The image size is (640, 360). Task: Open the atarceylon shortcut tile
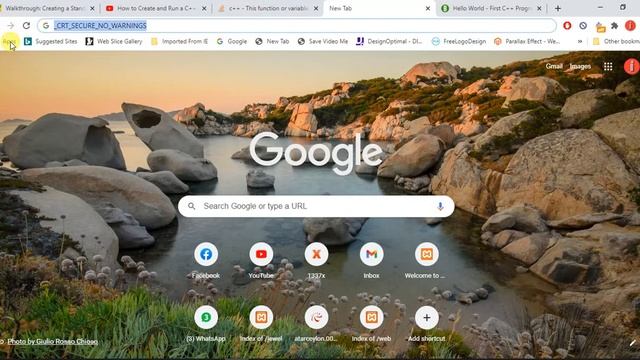tap(316, 324)
